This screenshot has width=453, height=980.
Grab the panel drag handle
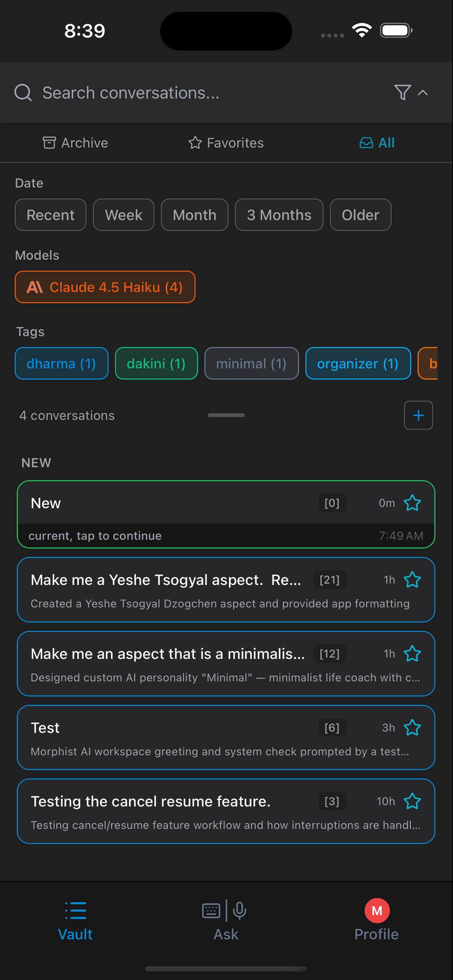point(226,415)
